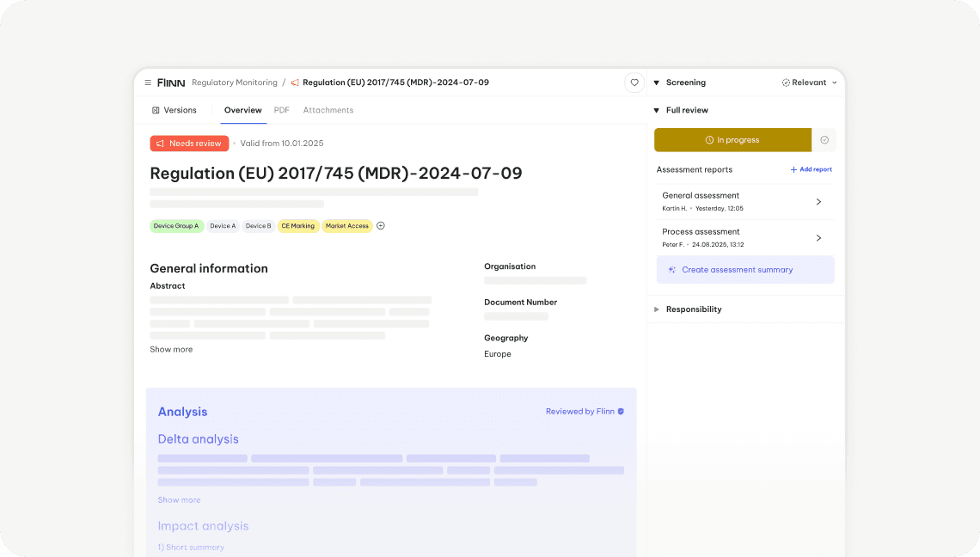
Task: Select the Device A tag
Action: (223, 226)
